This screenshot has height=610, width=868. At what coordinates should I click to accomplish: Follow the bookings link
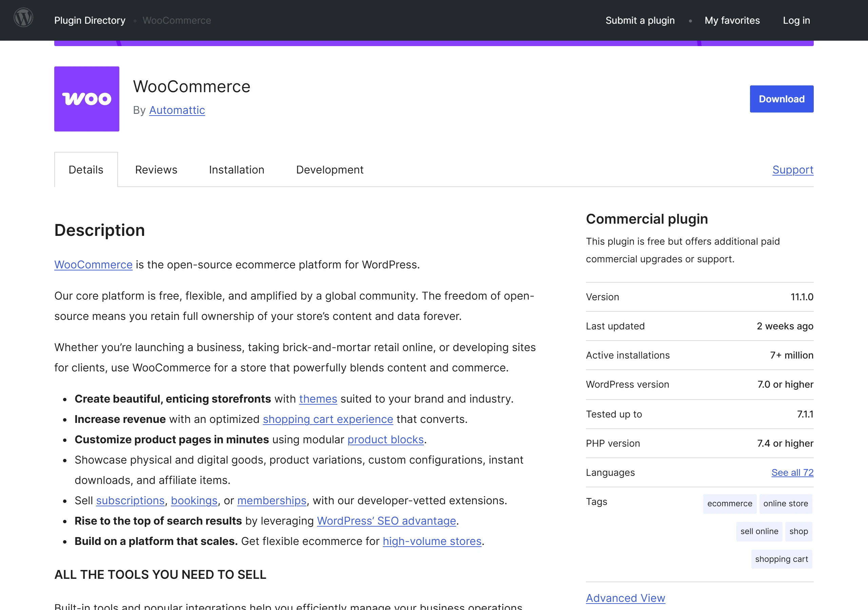(194, 501)
